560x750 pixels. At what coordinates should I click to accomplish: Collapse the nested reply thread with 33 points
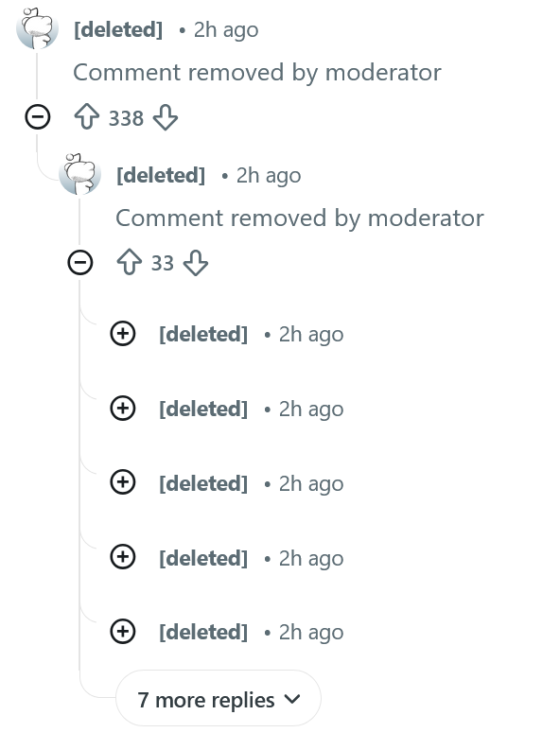pyautogui.click(x=79, y=263)
